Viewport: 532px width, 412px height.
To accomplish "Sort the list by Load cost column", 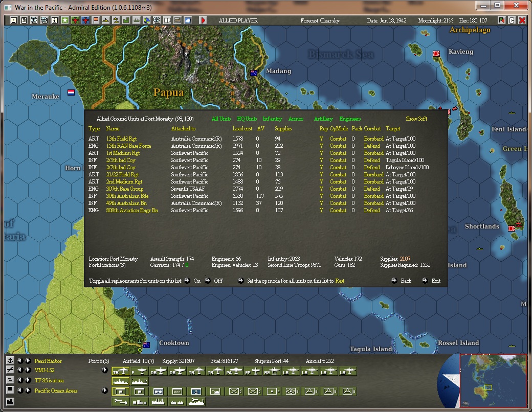I will [242, 128].
